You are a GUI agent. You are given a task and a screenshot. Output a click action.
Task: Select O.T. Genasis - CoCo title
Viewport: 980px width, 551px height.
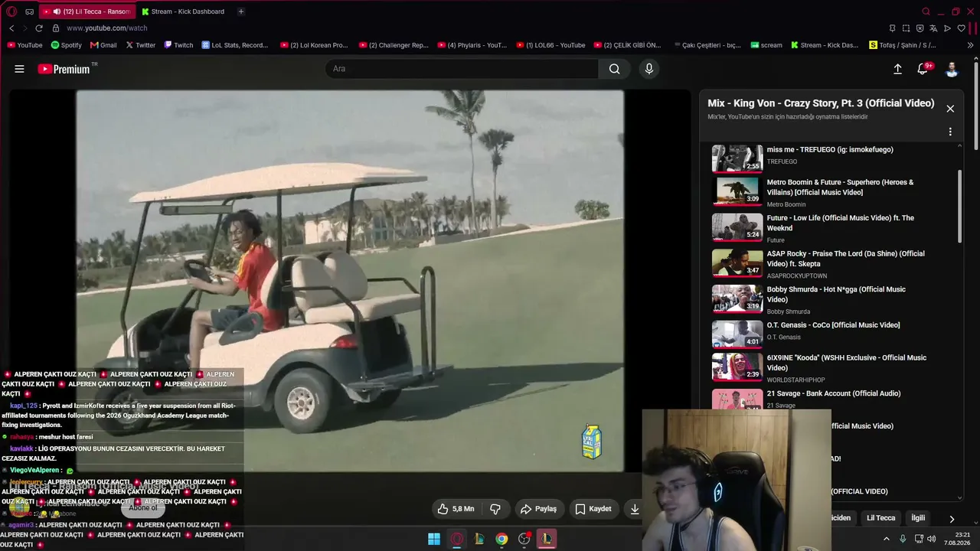pyautogui.click(x=834, y=325)
